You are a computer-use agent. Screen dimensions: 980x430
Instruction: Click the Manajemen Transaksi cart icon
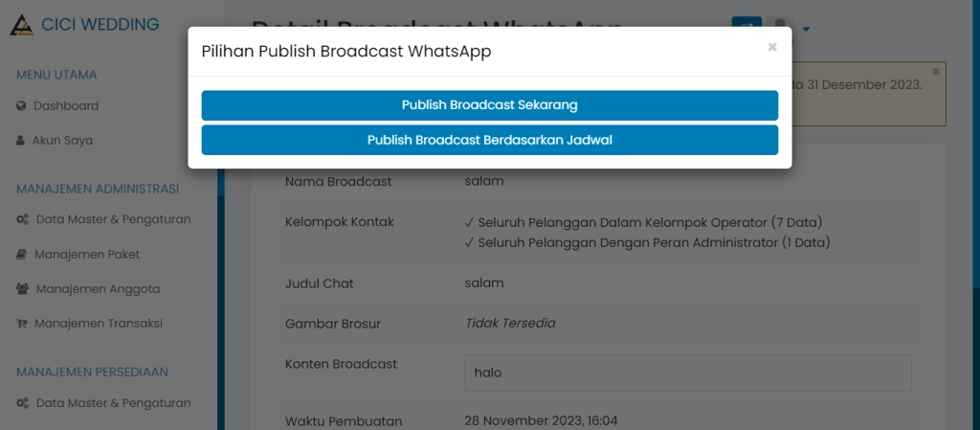tap(21, 324)
